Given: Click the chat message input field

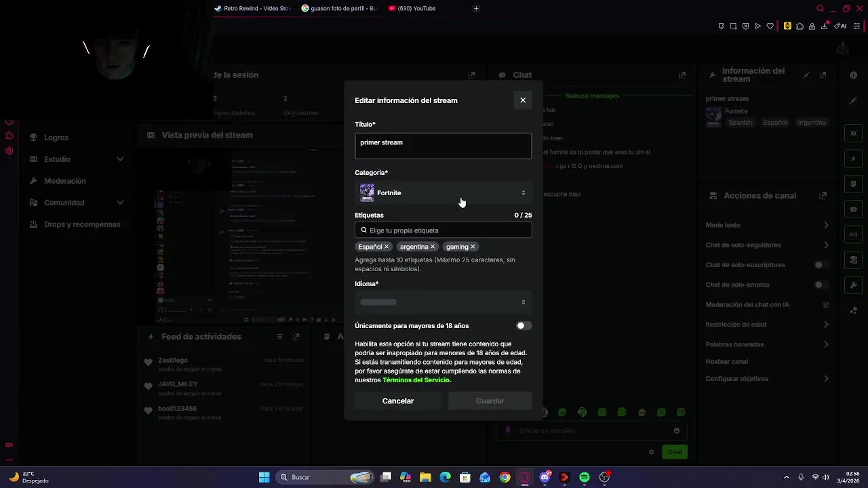Looking at the screenshot, I should coord(592,431).
